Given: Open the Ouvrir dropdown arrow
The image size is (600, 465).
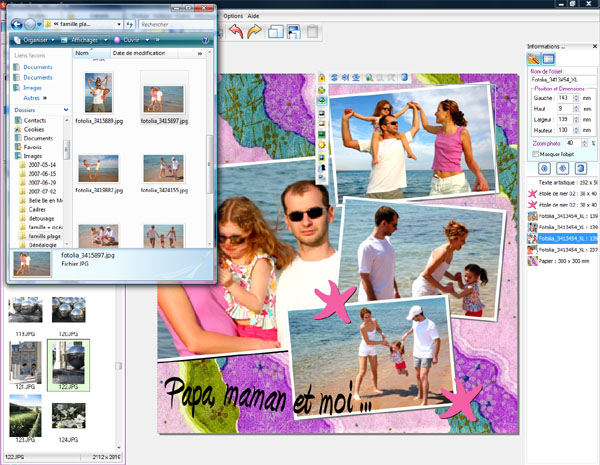Looking at the screenshot, I should tap(147, 40).
